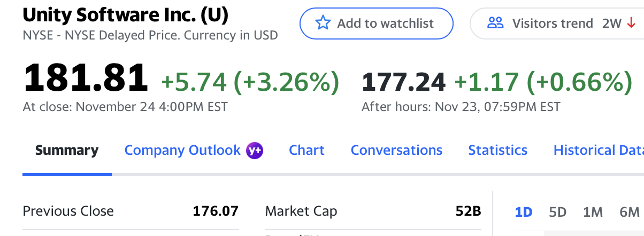This screenshot has width=644, height=236.
Task: Go to the Conversations tab
Action: pyautogui.click(x=396, y=151)
